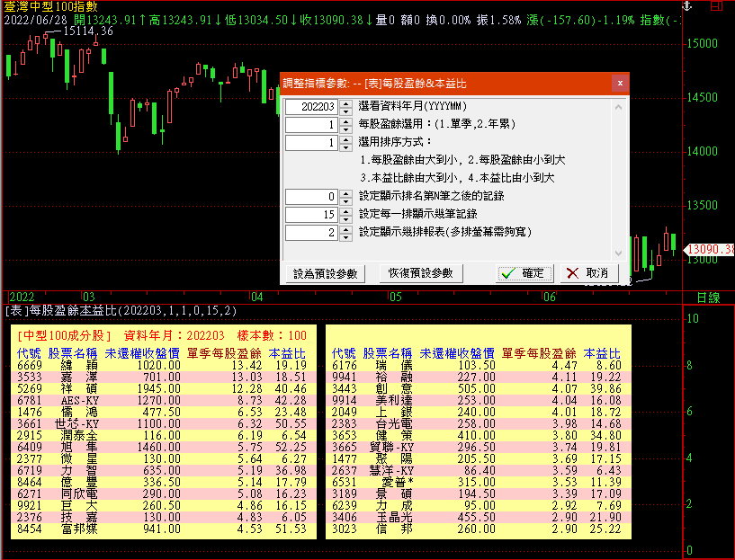Click the 15114.36 high price marker

[88, 31]
